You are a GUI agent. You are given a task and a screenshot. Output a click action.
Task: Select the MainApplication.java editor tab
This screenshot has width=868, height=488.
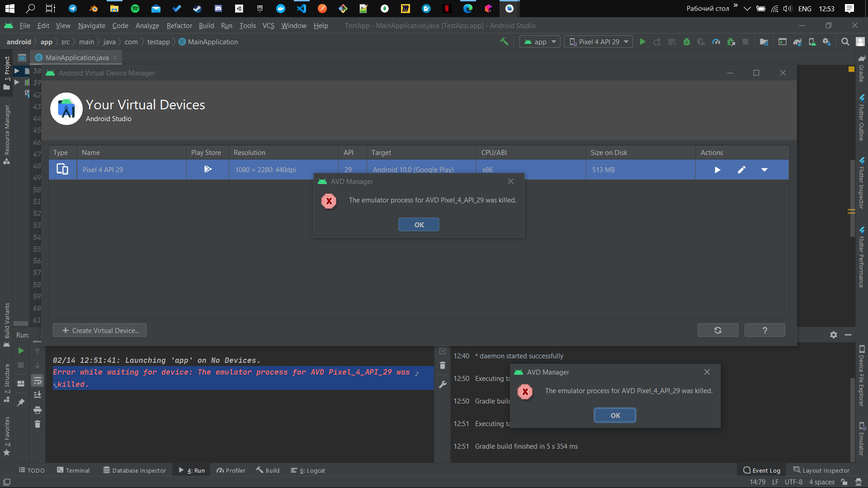pyautogui.click(x=77, y=57)
